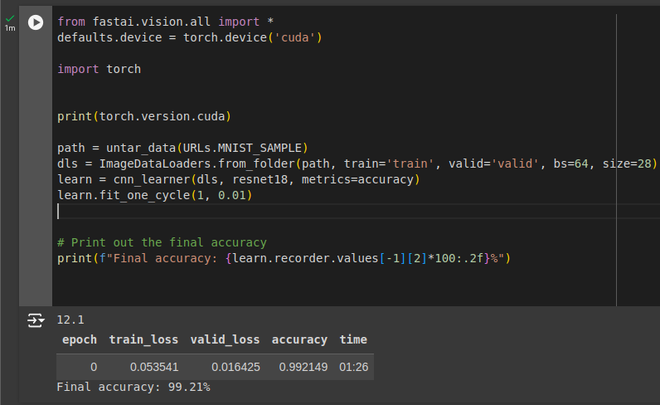
Task: Click the defaults.device cuda line
Action: (x=189, y=37)
